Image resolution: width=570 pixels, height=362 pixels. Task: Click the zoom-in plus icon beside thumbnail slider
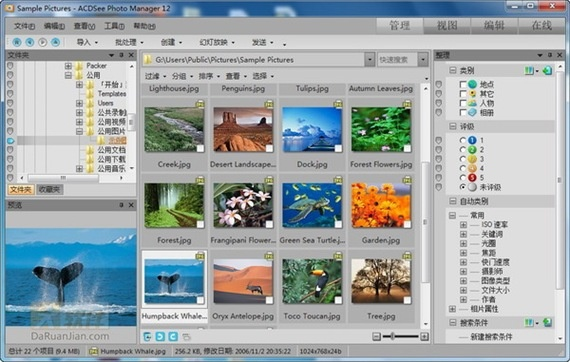[424, 337]
